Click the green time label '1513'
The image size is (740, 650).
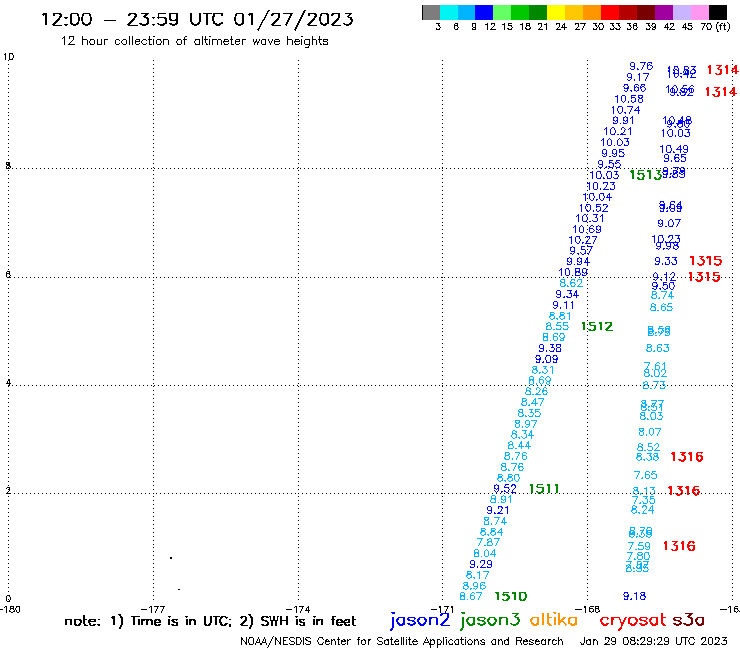tap(646, 175)
